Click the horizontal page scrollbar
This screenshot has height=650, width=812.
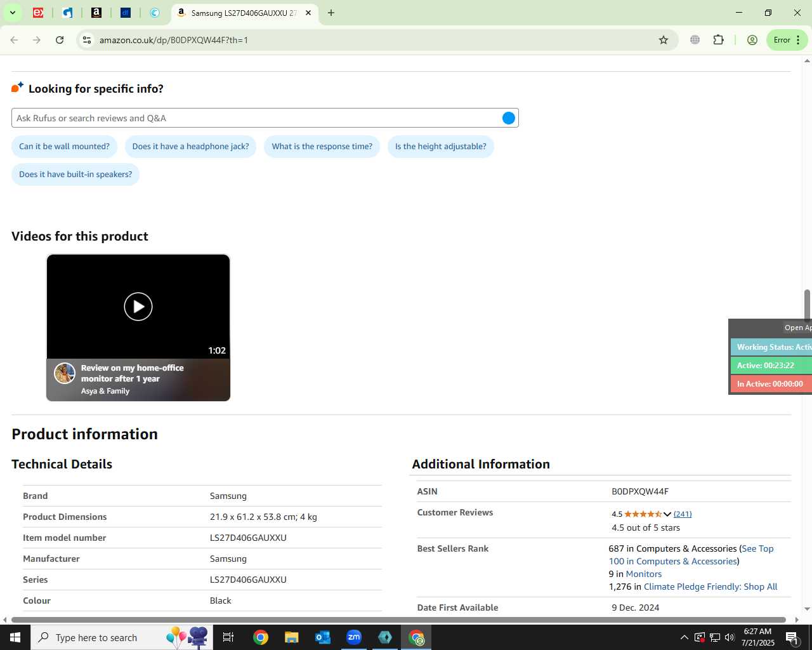pos(398,620)
